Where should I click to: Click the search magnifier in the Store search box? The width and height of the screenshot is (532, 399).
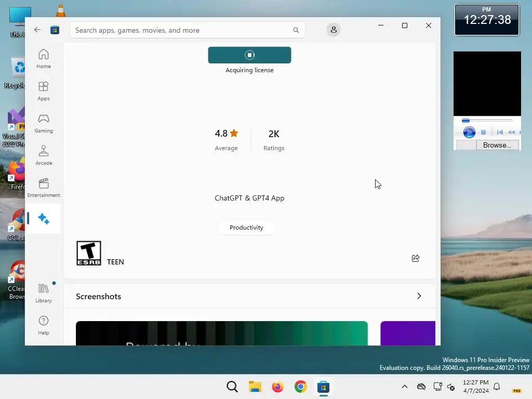296,30
